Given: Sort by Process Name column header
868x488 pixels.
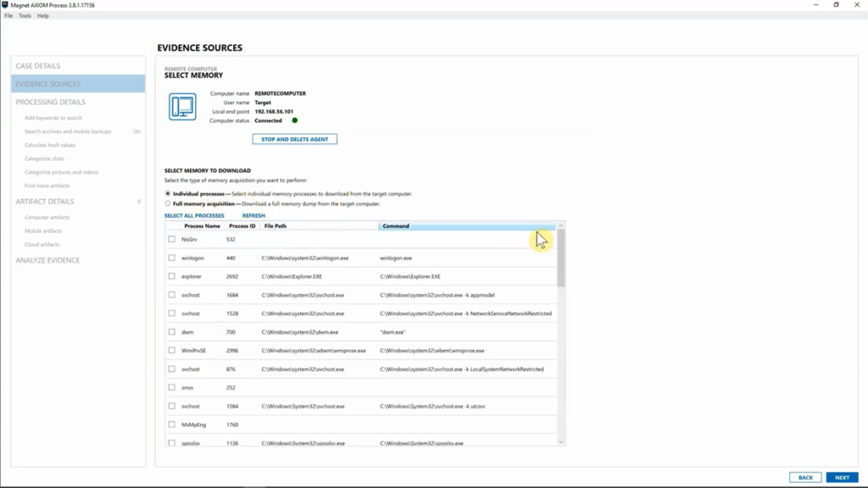Looking at the screenshot, I should (x=202, y=225).
